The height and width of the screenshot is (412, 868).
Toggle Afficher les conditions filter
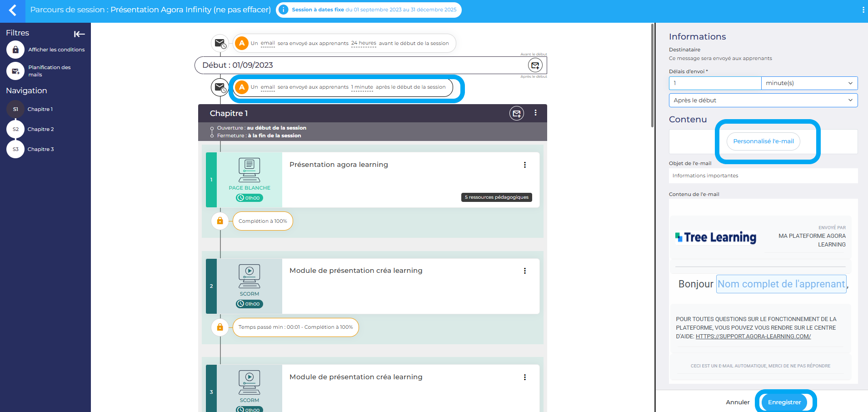pyautogui.click(x=15, y=50)
